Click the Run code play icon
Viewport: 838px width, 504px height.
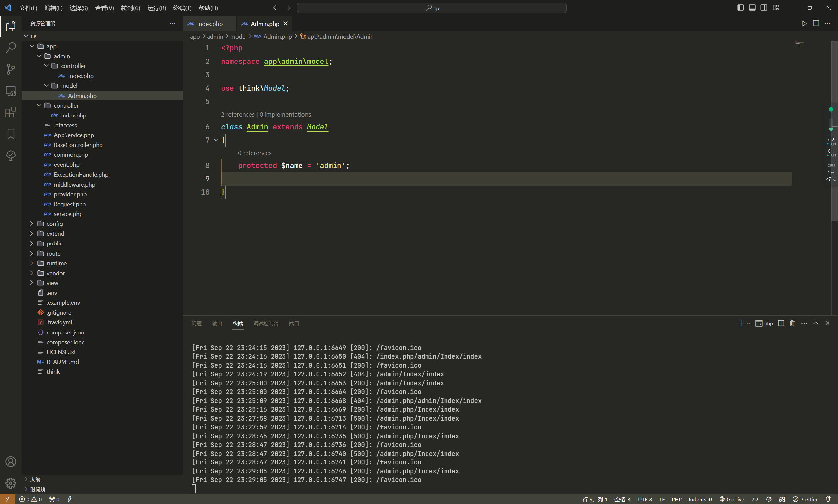point(804,24)
